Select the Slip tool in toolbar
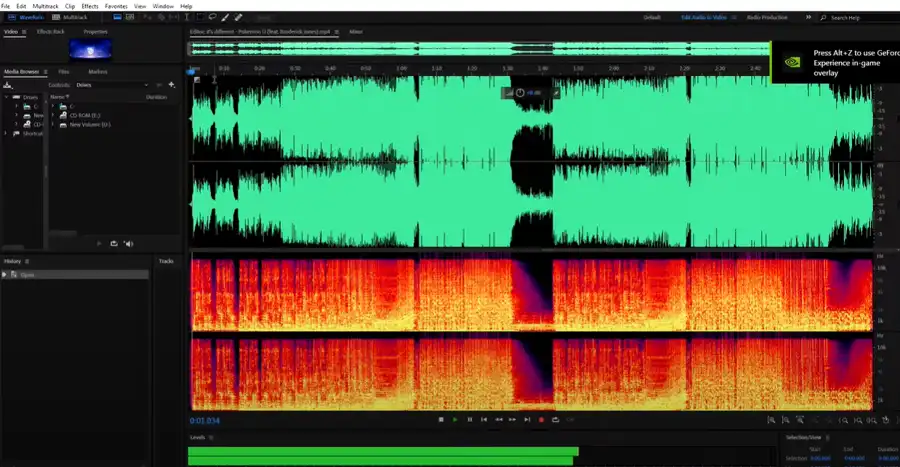 (173, 17)
